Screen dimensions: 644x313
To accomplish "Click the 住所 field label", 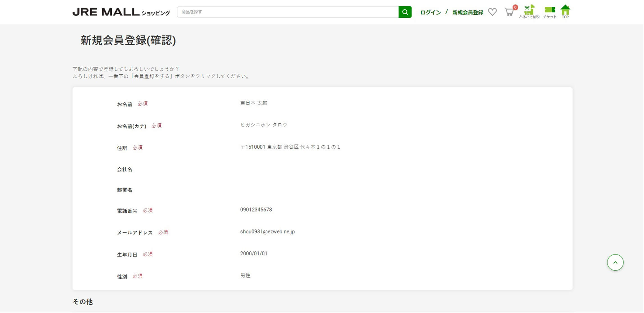I will (x=122, y=148).
